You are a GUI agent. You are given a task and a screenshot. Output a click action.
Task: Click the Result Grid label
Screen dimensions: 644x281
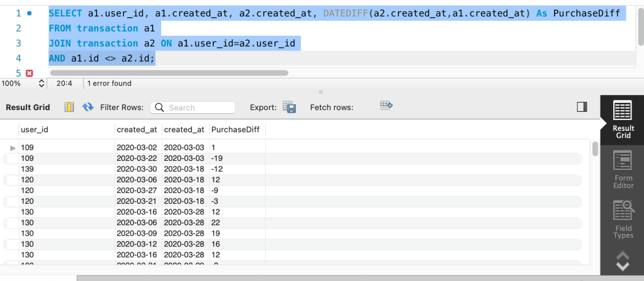pyautogui.click(x=27, y=107)
